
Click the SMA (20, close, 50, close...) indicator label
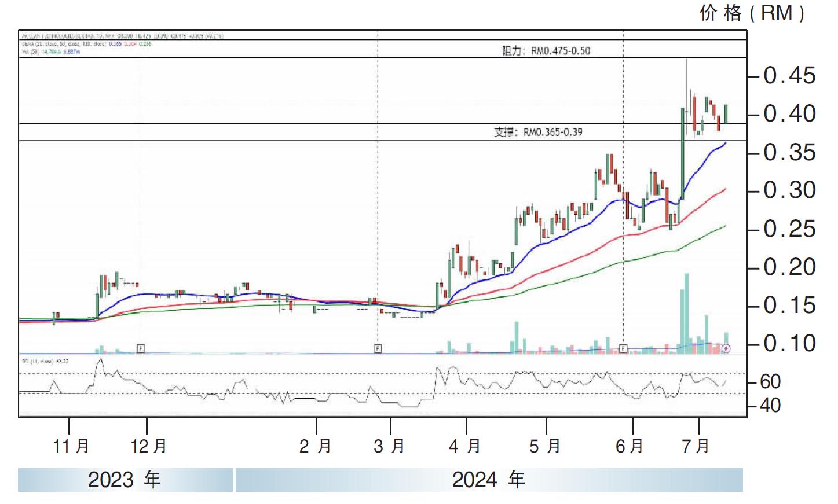(x=64, y=43)
